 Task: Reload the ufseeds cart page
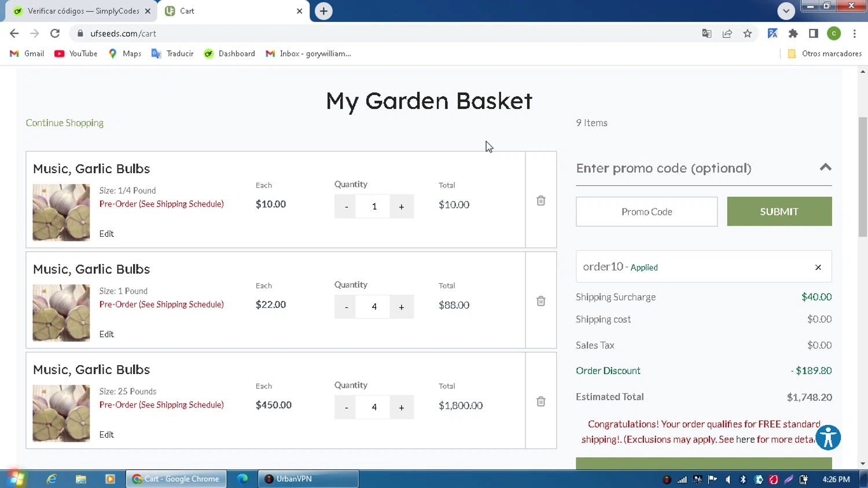click(55, 34)
